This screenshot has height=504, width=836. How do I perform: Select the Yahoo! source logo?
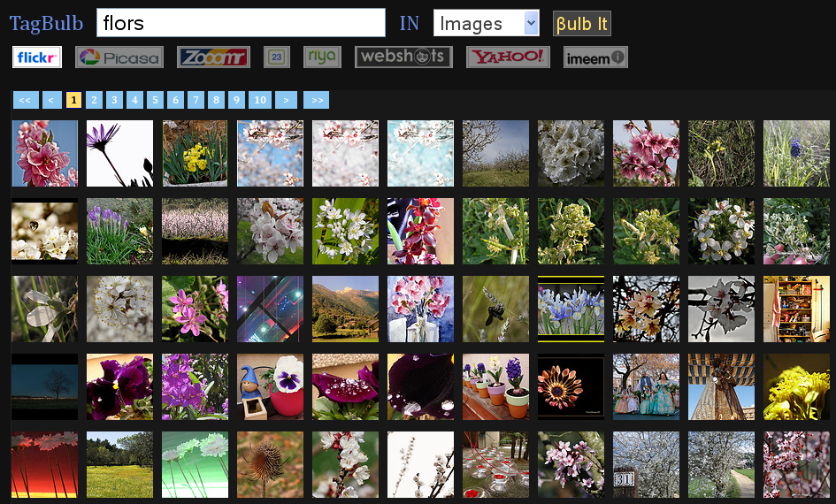pos(508,57)
